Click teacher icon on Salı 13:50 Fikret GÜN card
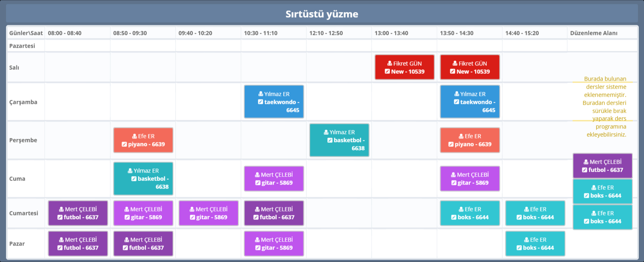 coord(455,63)
